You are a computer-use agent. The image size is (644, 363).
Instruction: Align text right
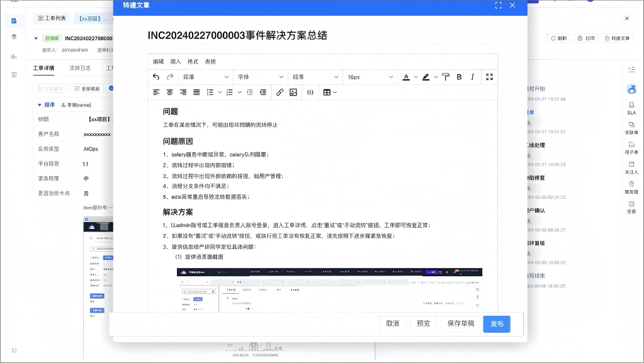coord(183,92)
